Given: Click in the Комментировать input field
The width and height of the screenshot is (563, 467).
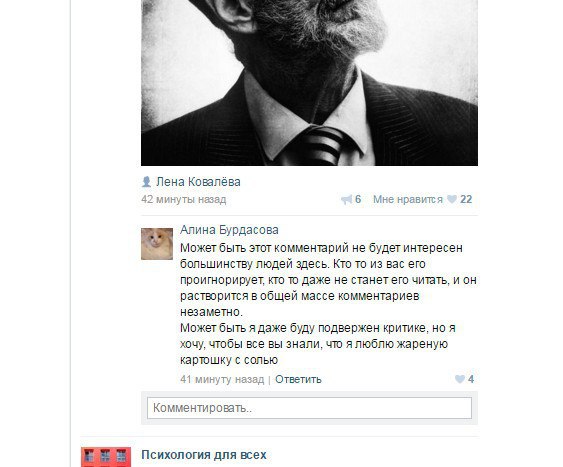Looking at the screenshot, I should [309, 408].
